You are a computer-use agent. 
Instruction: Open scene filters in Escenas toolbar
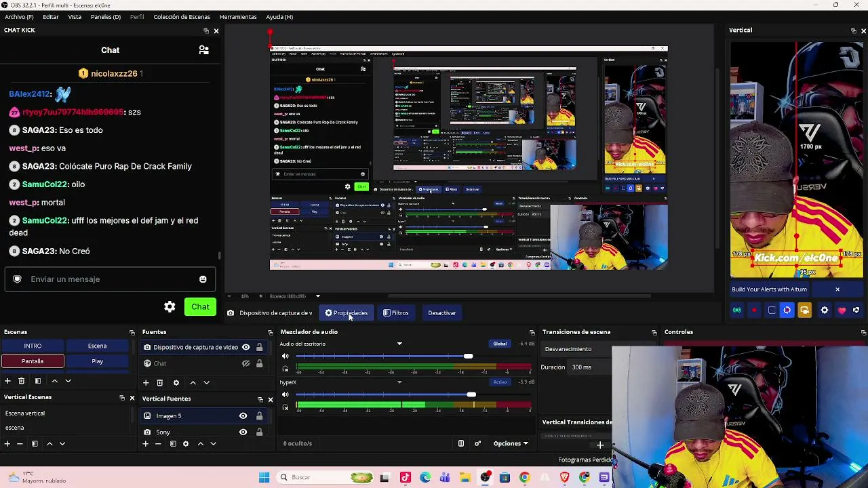(x=38, y=381)
